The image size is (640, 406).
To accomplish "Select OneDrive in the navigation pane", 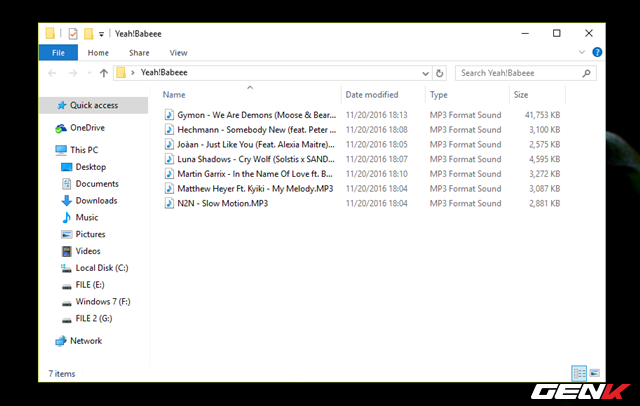I will (x=87, y=128).
